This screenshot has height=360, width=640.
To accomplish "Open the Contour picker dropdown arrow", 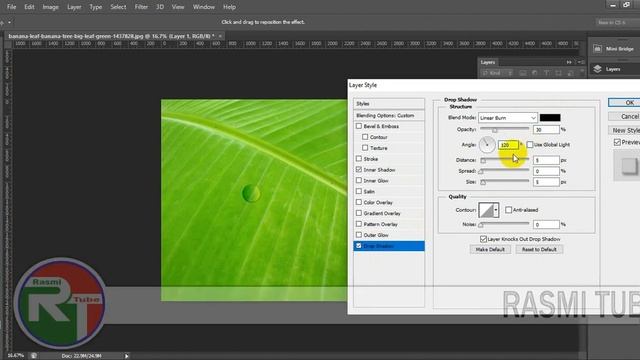I will tap(496, 210).
